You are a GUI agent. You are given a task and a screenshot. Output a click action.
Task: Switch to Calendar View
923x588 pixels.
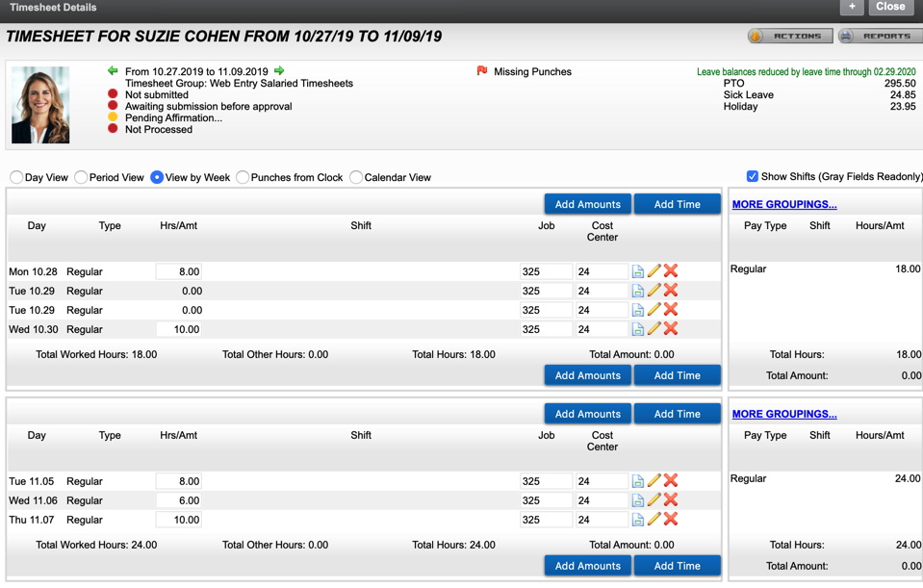tap(355, 177)
